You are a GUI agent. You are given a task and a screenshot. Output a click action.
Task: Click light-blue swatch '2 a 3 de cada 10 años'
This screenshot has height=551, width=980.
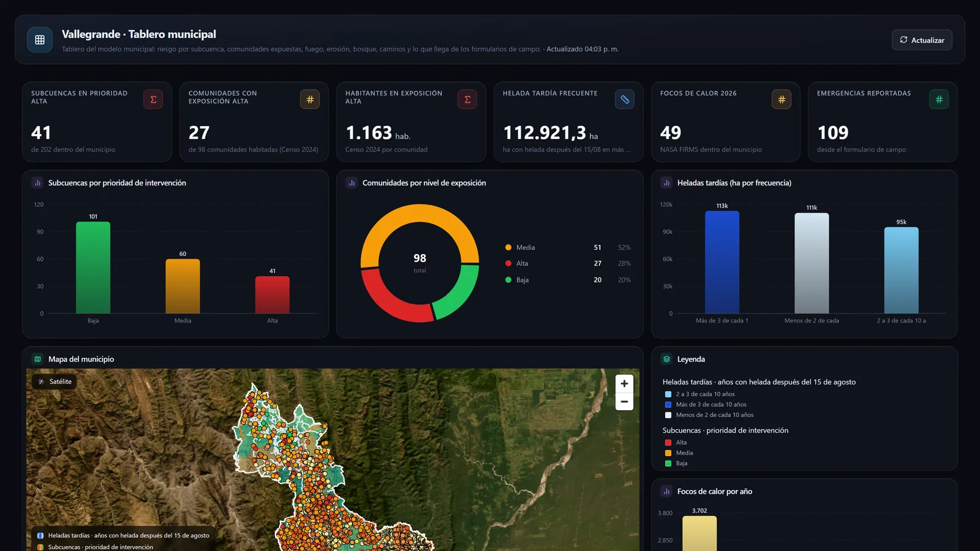(668, 394)
